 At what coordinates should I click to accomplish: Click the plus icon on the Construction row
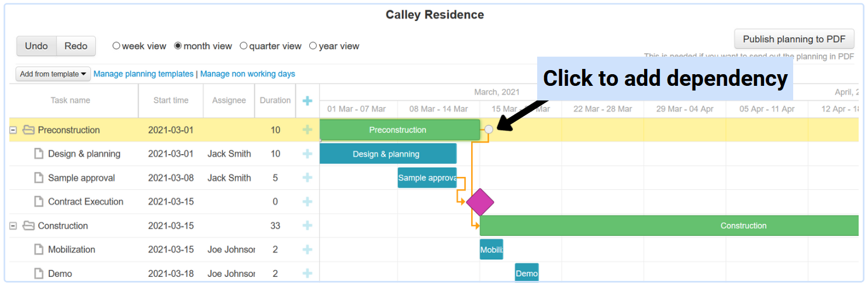point(307,225)
